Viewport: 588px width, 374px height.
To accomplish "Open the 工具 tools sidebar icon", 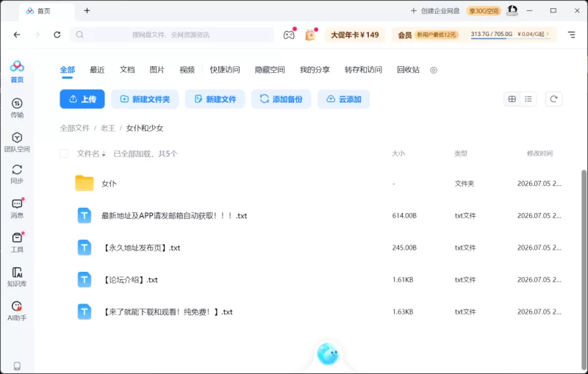I will tap(17, 242).
